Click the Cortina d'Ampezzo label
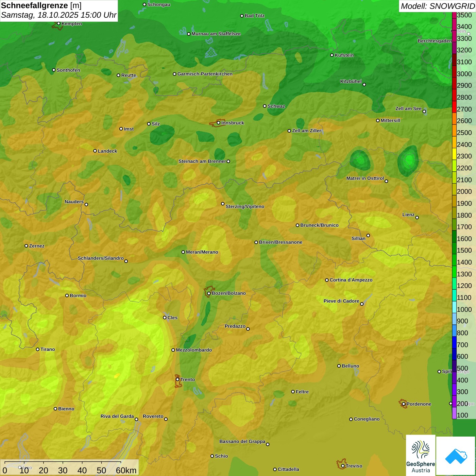The height and width of the screenshot is (476, 476). 351,280
